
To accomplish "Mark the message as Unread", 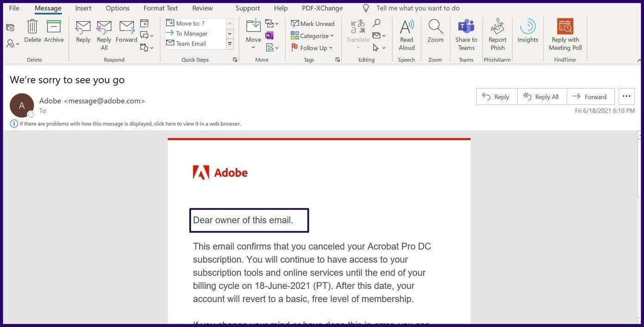I will 312,24.
